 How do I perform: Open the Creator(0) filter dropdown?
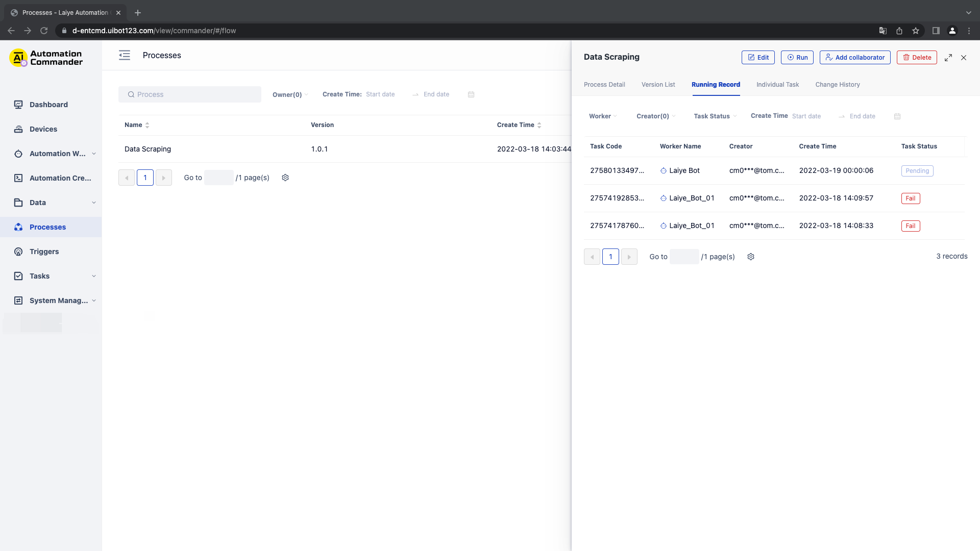point(656,116)
